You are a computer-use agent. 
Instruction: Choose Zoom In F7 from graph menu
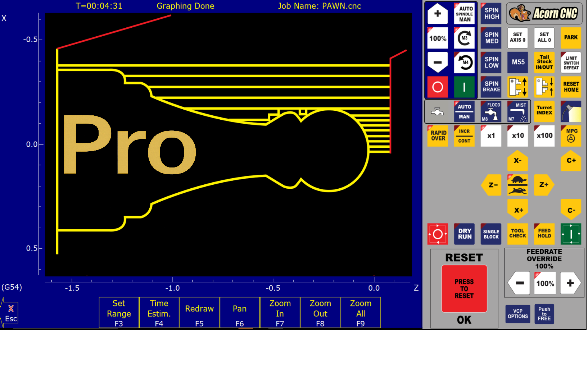pos(280,313)
